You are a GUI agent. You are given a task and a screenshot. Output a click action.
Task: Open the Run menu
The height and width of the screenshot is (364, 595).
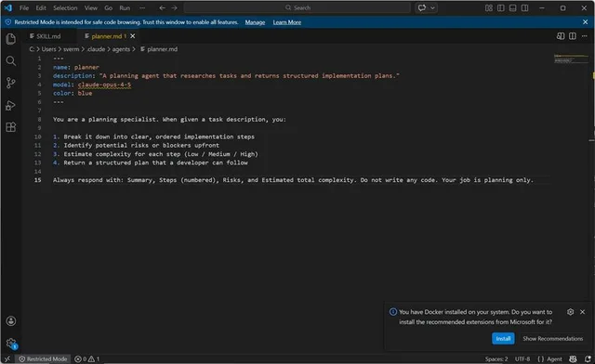click(x=125, y=7)
